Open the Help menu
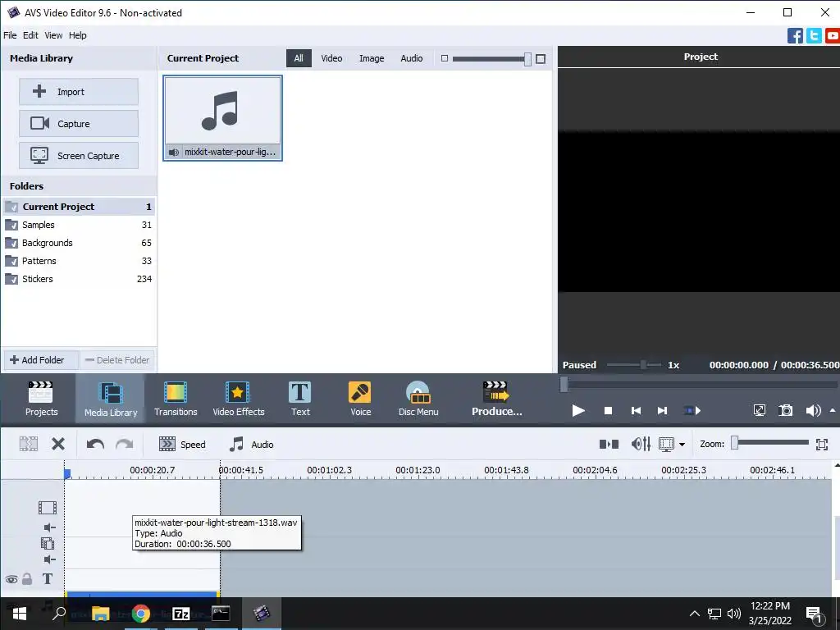Viewport: 840px width, 630px height. [78, 35]
